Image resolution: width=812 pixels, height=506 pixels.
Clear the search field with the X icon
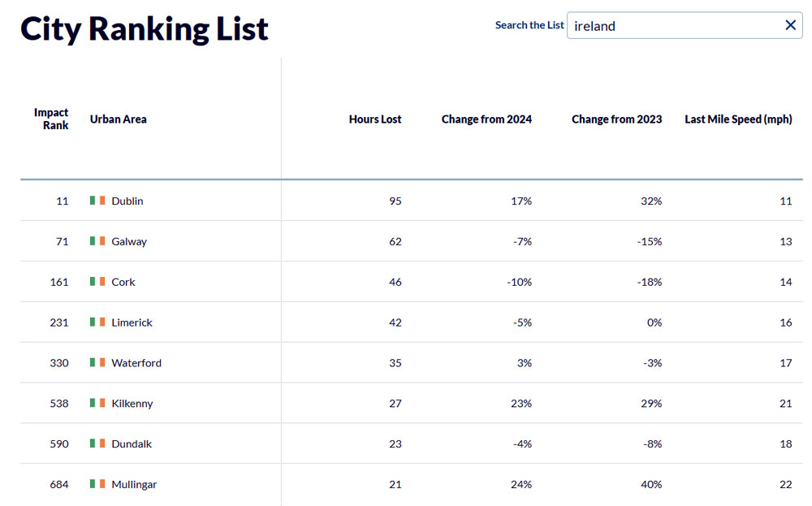(x=790, y=25)
